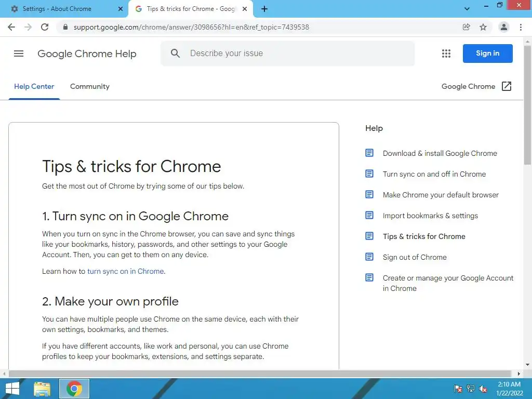Image resolution: width=532 pixels, height=399 pixels.
Task: Open the Action Center flag tray icon
Action: tap(458, 389)
